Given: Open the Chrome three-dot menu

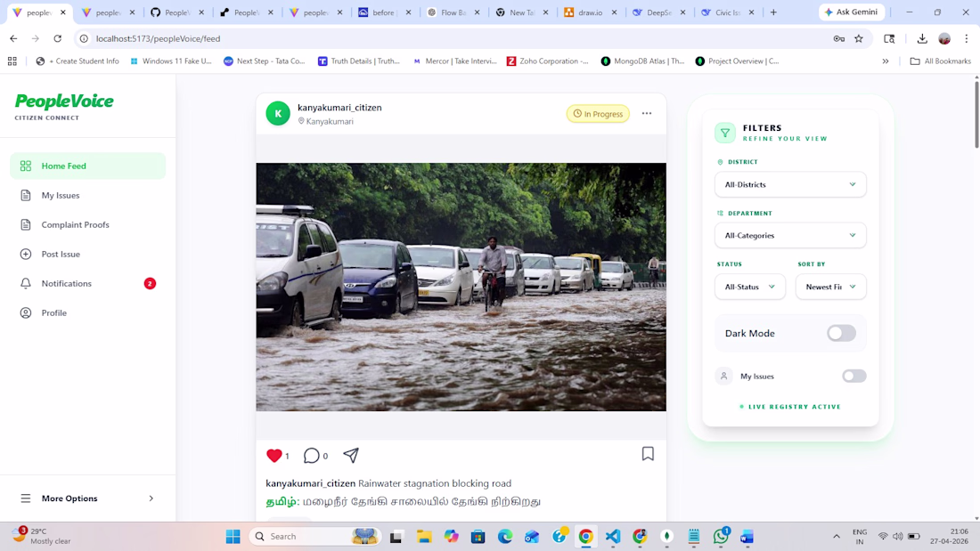Looking at the screenshot, I should click(x=967, y=39).
